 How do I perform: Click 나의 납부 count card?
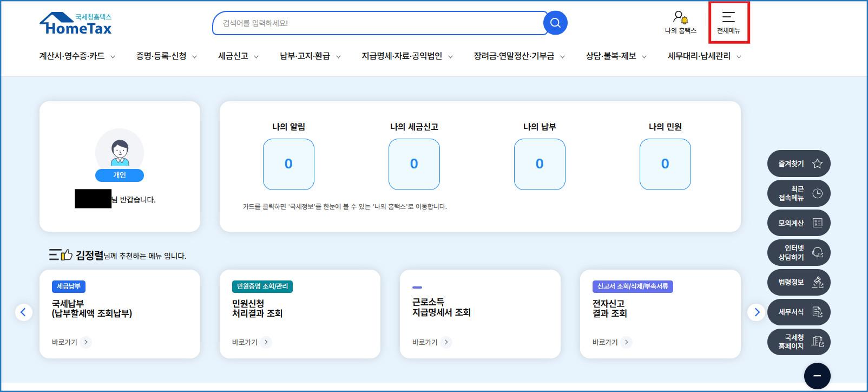(540, 164)
